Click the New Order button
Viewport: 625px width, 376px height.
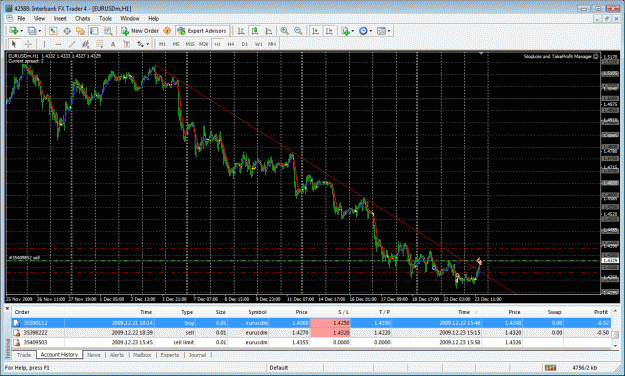pos(140,31)
